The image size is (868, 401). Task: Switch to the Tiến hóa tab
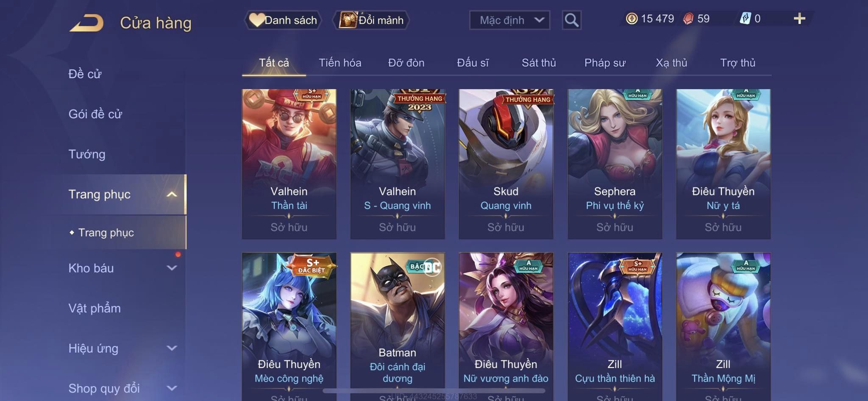tap(340, 63)
